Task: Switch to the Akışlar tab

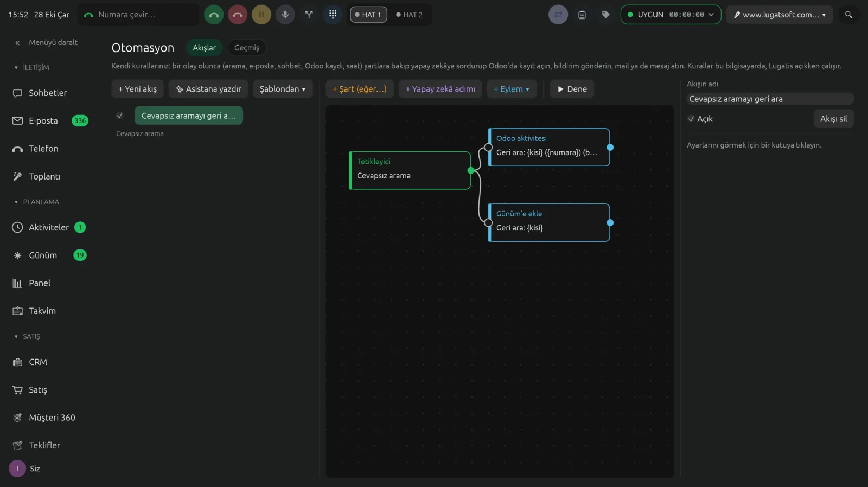Action: [x=204, y=48]
